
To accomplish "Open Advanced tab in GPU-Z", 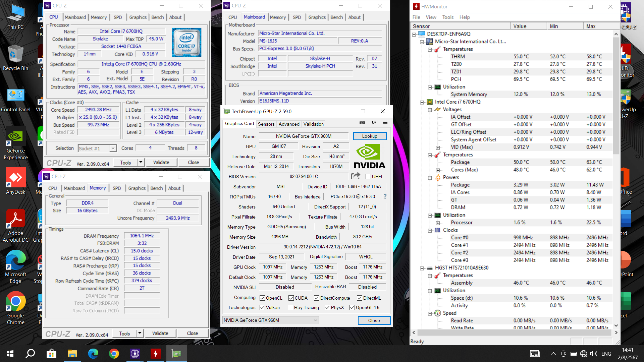I will point(289,124).
